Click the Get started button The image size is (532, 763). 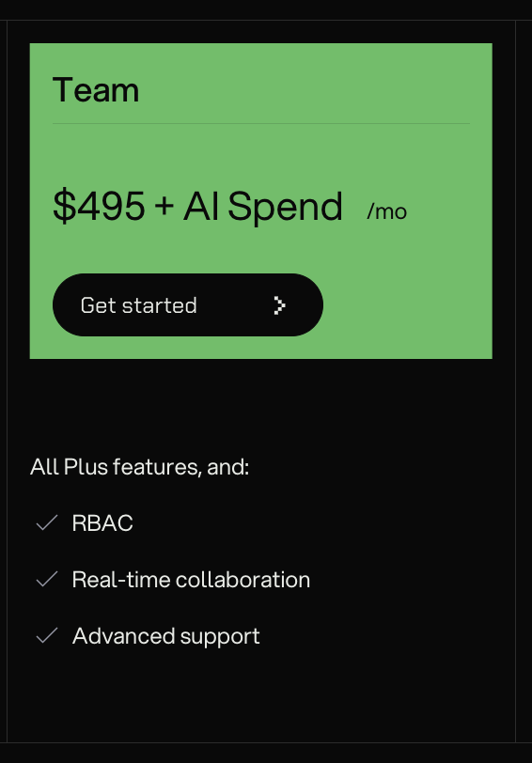188,305
